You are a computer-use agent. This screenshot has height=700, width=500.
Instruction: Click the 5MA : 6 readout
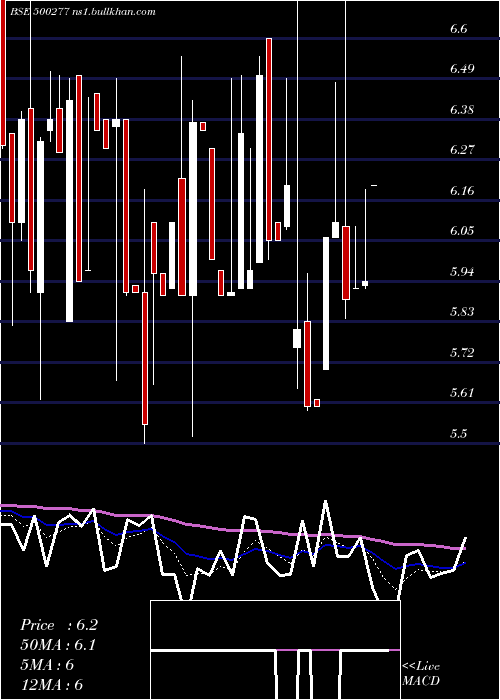pos(47,665)
